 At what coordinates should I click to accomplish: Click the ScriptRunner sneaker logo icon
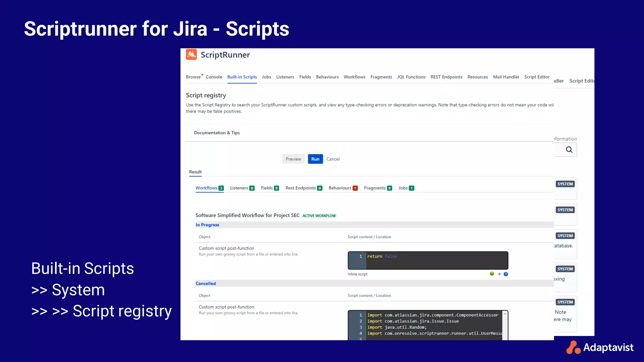[191, 55]
